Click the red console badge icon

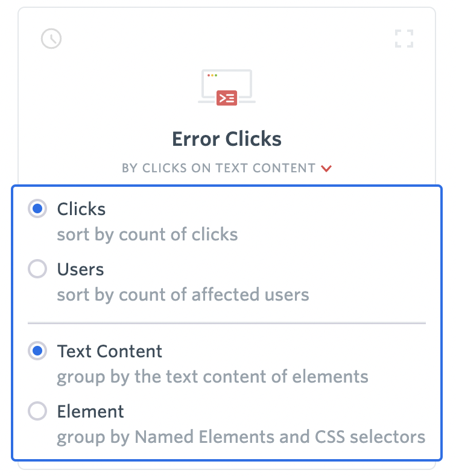(x=227, y=98)
